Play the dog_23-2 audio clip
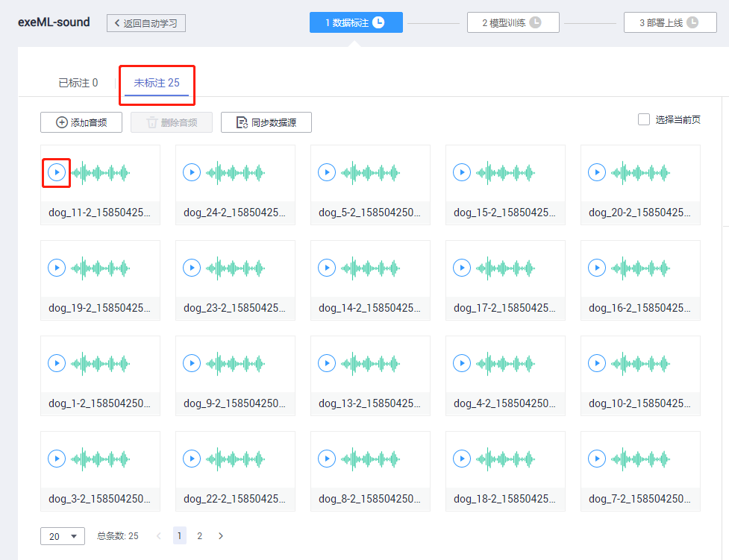729x560 pixels. (x=192, y=268)
